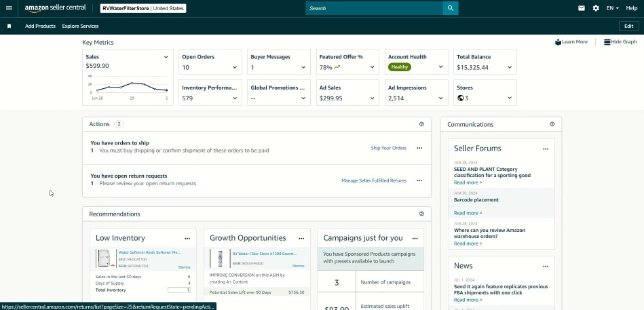The image size is (644, 310).
Task: Open the Help menu
Action: pos(632,8)
